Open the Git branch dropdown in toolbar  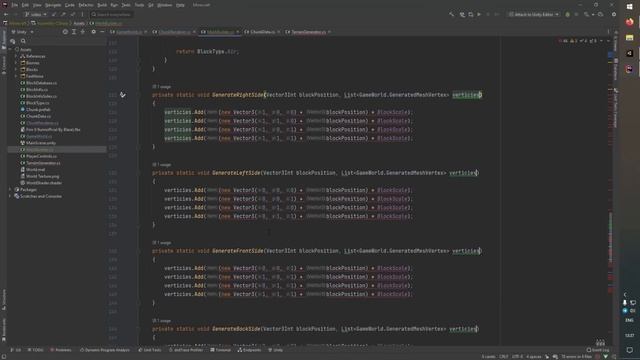coord(35,14)
